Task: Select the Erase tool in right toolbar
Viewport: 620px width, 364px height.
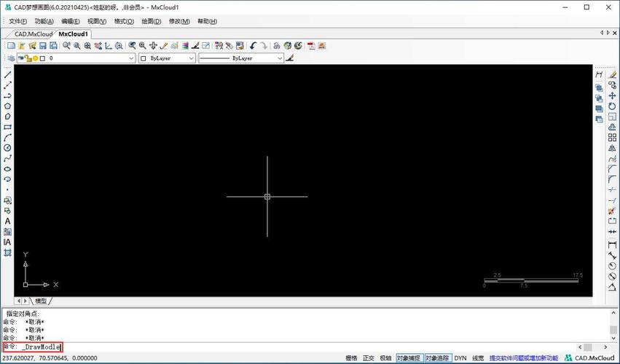Action: pos(612,75)
